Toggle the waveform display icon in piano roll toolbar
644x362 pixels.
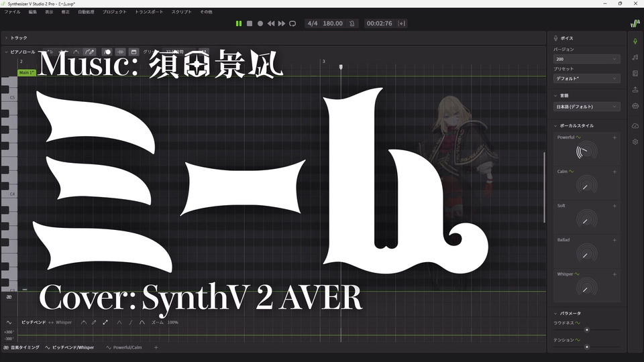coord(120,52)
